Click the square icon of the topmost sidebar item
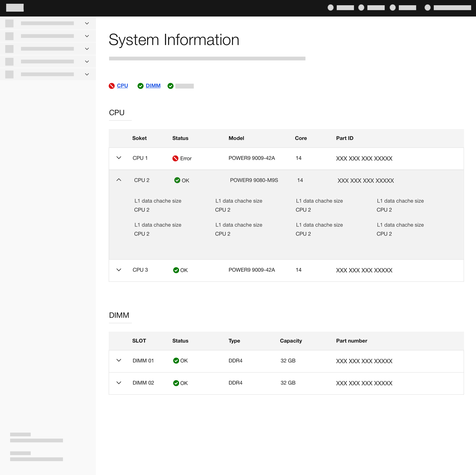476x475 pixels. click(9, 23)
